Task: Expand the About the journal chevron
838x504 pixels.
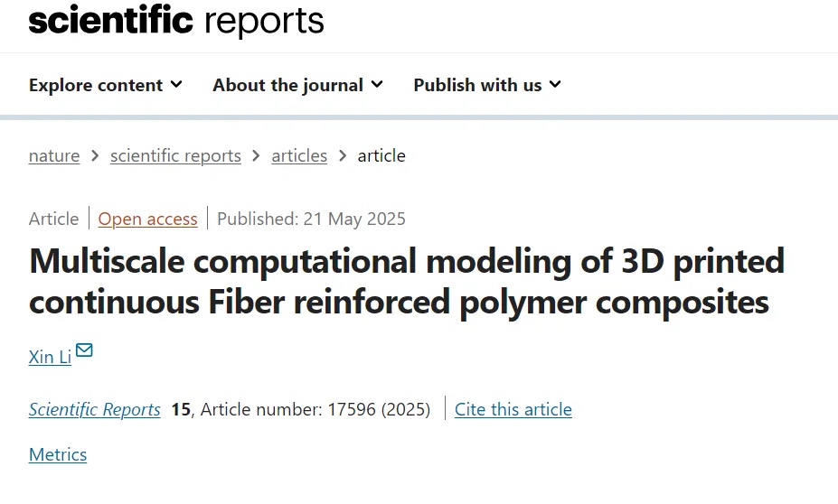Action: (377, 84)
